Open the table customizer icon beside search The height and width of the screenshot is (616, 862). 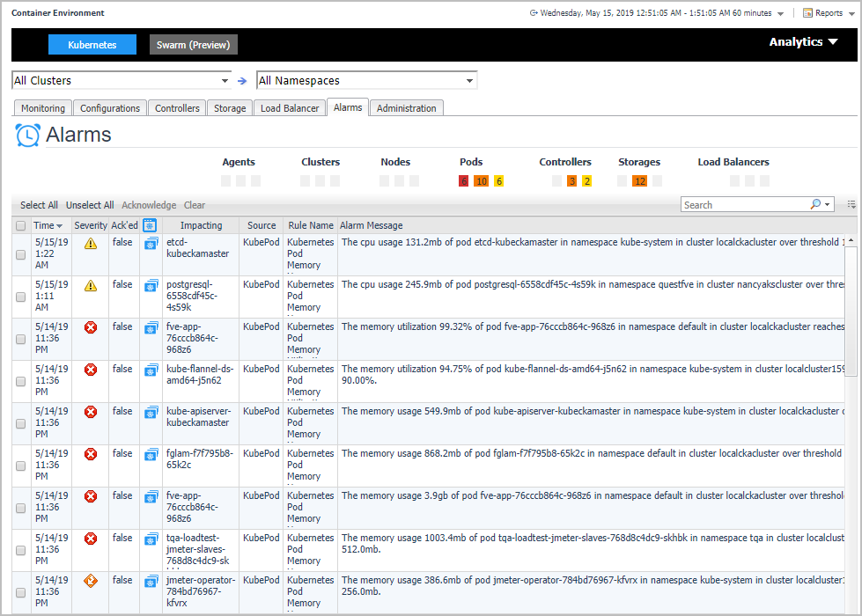pos(851,204)
